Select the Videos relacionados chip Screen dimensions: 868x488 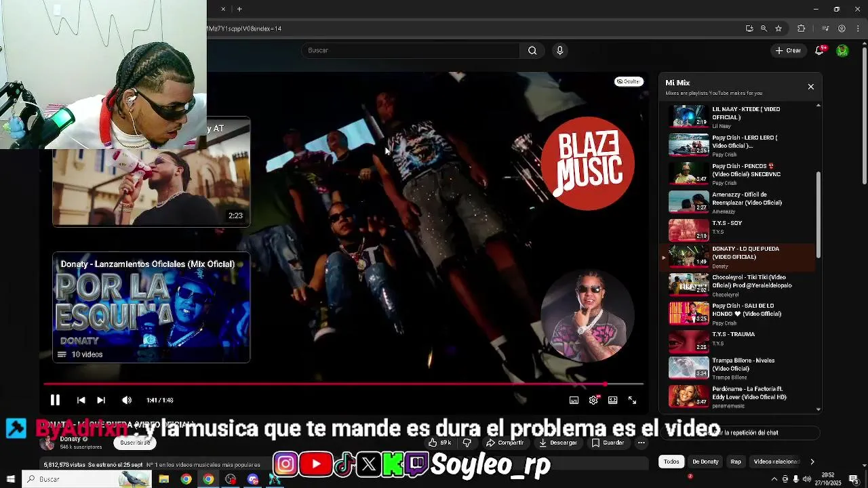point(776,462)
